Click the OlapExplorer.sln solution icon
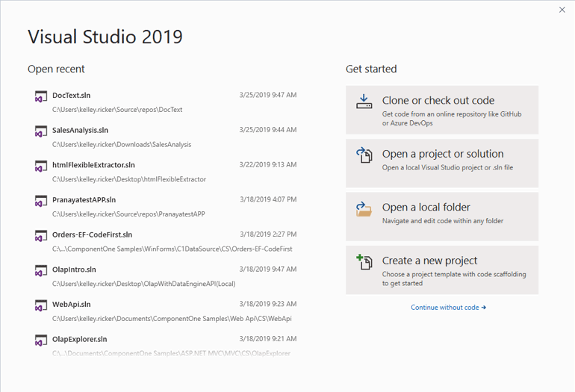 (41, 340)
